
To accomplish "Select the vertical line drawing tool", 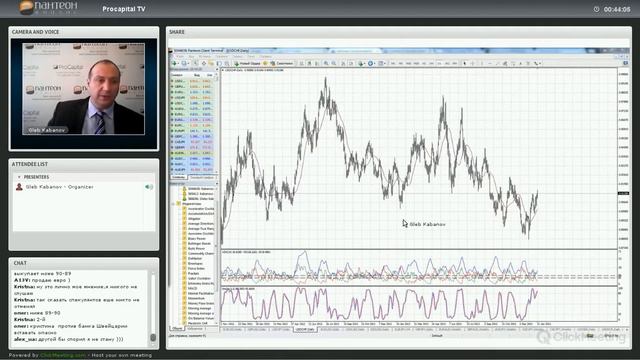I will (x=482, y=63).
